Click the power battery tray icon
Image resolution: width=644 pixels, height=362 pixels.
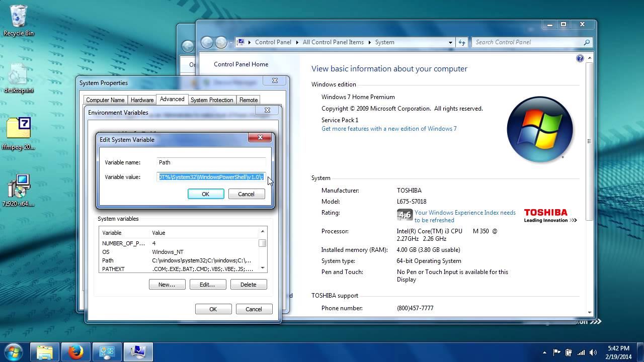click(569, 352)
